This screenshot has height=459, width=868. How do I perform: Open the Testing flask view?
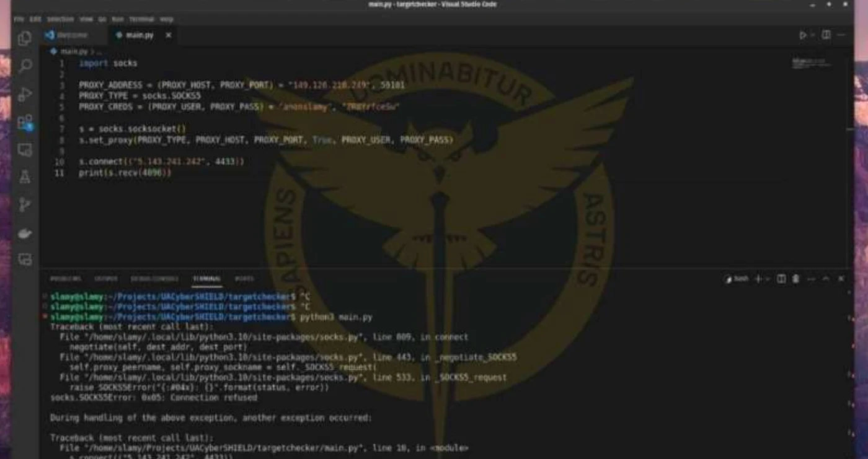pos(25,177)
